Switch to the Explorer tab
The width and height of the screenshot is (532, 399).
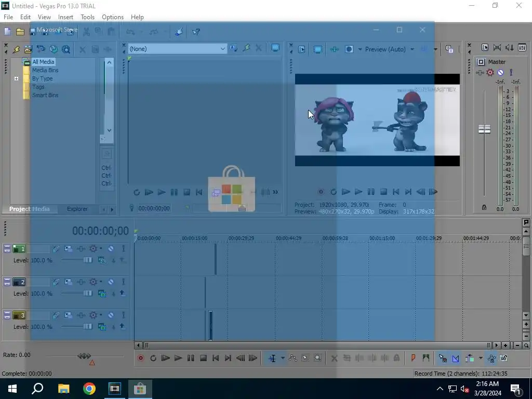77,209
